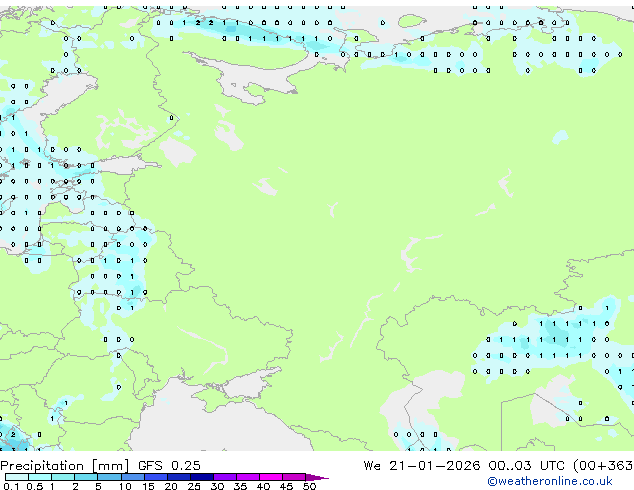Click the legend swatch between 45 and 50
This screenshot has width=634, height=490.
tap(294, 477)
